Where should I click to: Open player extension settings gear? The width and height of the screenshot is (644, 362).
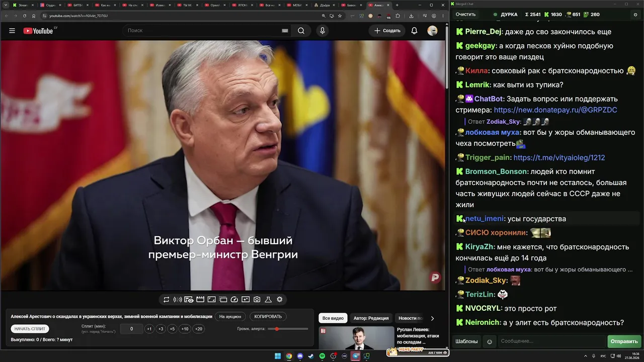point(280,299)
